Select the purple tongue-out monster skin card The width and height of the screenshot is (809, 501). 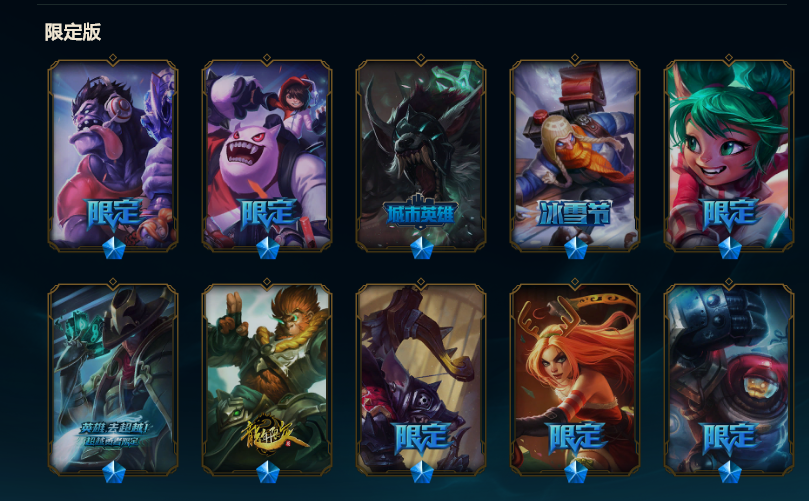[x=113, y=155]
